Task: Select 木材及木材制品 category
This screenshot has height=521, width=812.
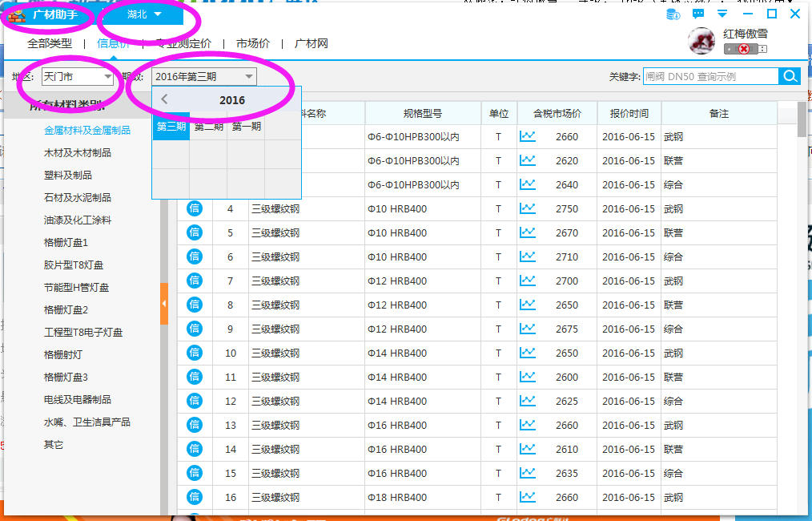Action: point(77,153)
